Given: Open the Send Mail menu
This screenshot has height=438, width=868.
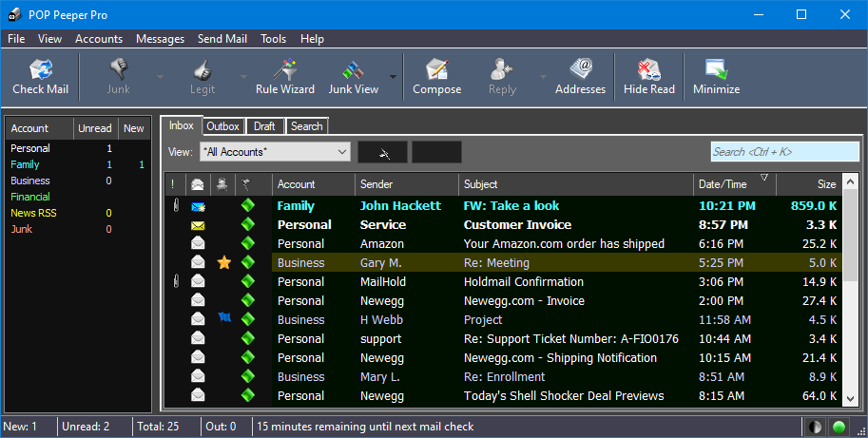Looking at the screenshot, I should tap(222, 39).
